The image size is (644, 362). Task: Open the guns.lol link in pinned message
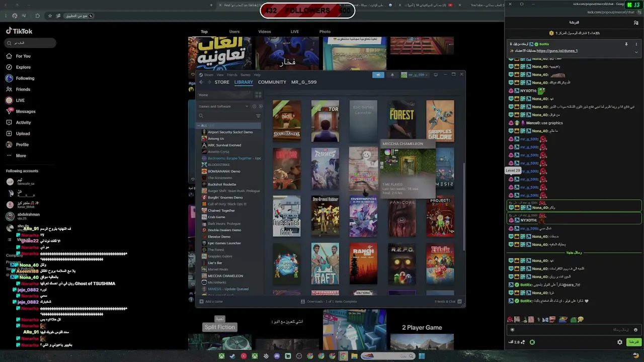(x=557, y=51)
